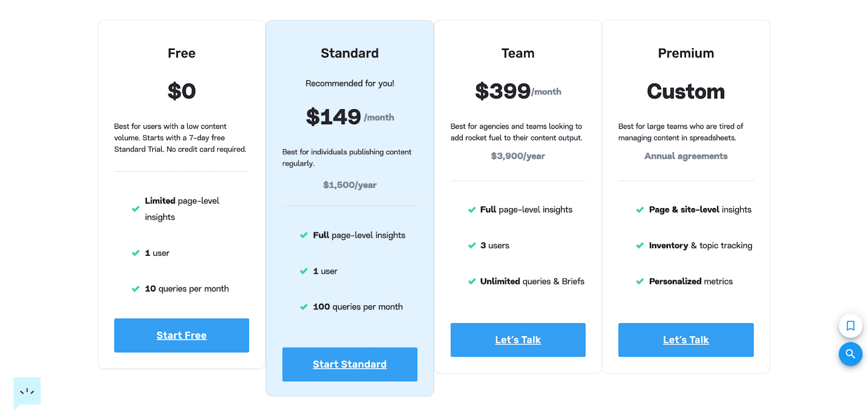Click the checkmark beside 'Full page-level insights' in Standard
This screenshot has height=410, width=868.
click(304, 235)
